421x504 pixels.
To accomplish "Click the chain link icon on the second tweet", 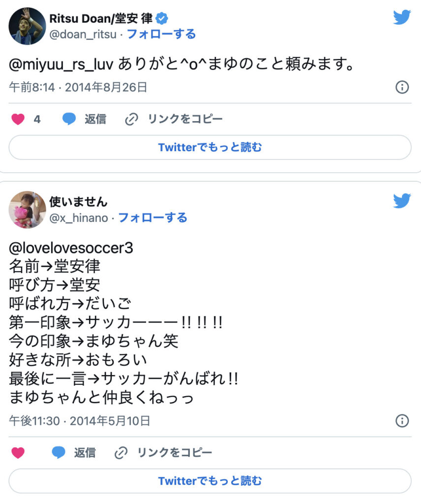I will point(121,453).
